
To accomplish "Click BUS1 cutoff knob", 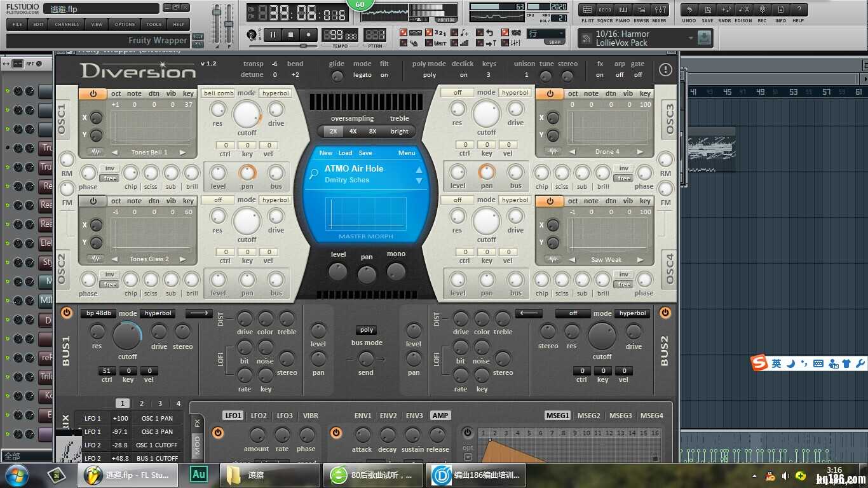I will pyautogui.click(x=127, y=335).
